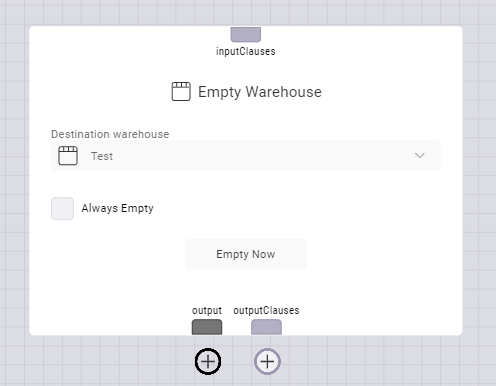Image resolution: width=496 pixels, height=386 pixels.
Task: Select the inputClauses connector port
Action: [x=246, y=34]
